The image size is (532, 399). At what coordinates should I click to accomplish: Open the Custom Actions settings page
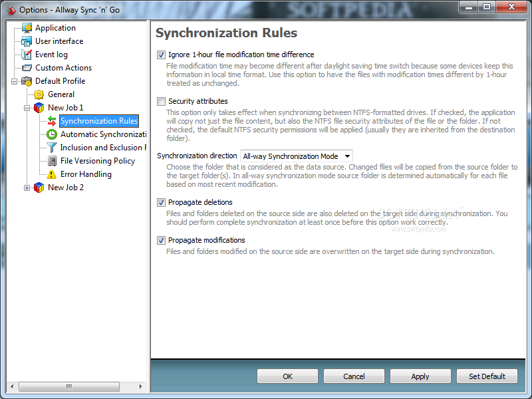point(63,68)
